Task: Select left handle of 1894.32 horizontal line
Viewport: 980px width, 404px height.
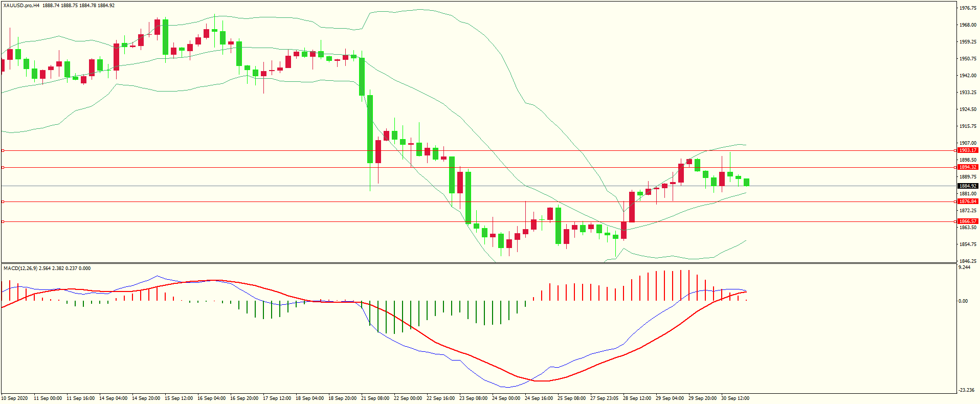Action: [3, 167]
